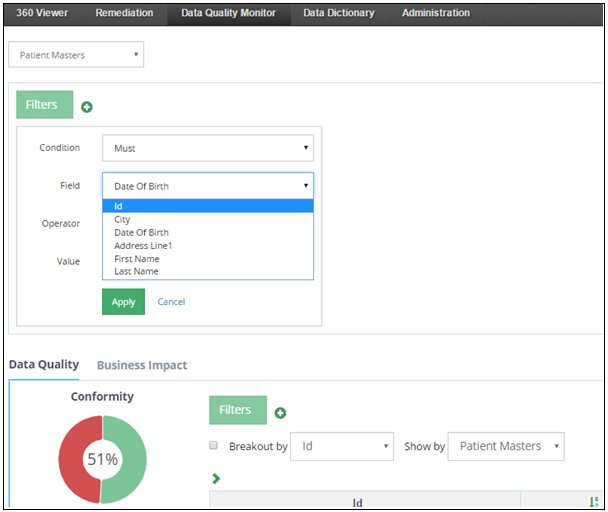Viewport: 608px width, 512px height.
Task: Open the Patient Masters dropdown at top
Action: pos(76,55)
